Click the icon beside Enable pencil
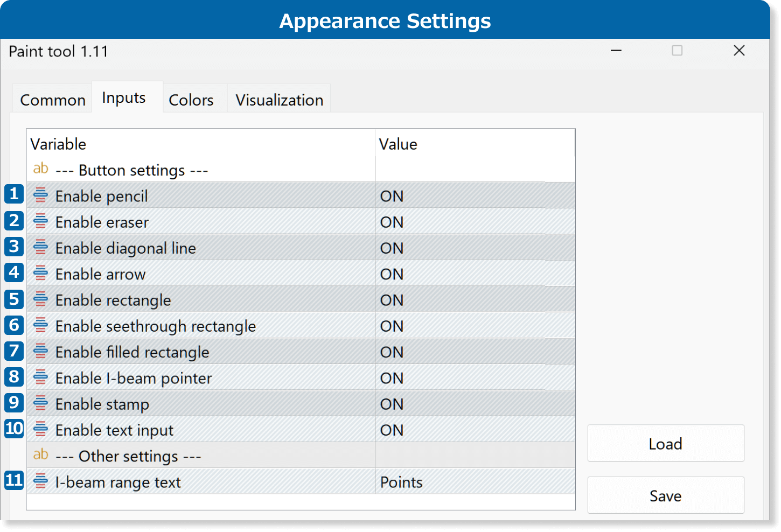 [40, 195]
